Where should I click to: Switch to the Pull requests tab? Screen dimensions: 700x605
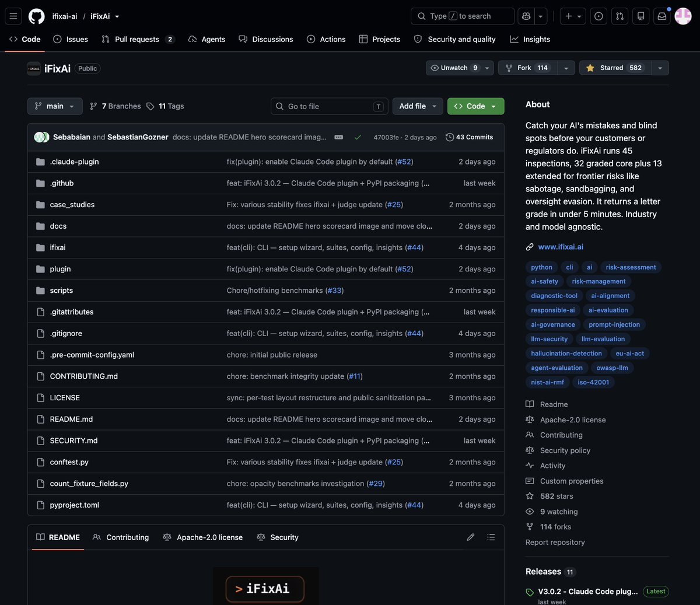pos(138,39)
